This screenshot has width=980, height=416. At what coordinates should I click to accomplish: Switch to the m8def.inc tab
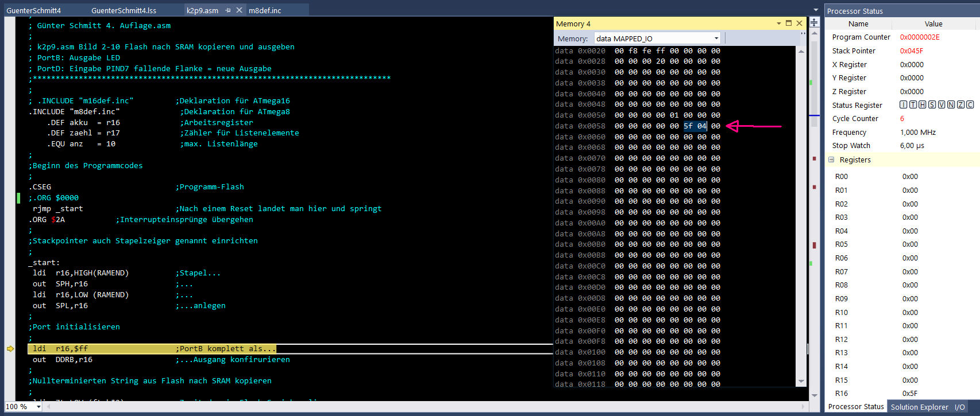pyautogui.click(x=265, y=10)
